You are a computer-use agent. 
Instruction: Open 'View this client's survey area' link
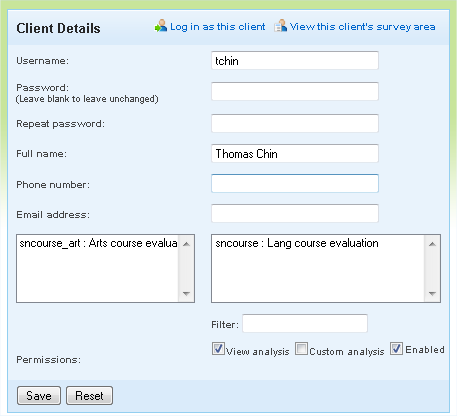(x=362, y=27)
